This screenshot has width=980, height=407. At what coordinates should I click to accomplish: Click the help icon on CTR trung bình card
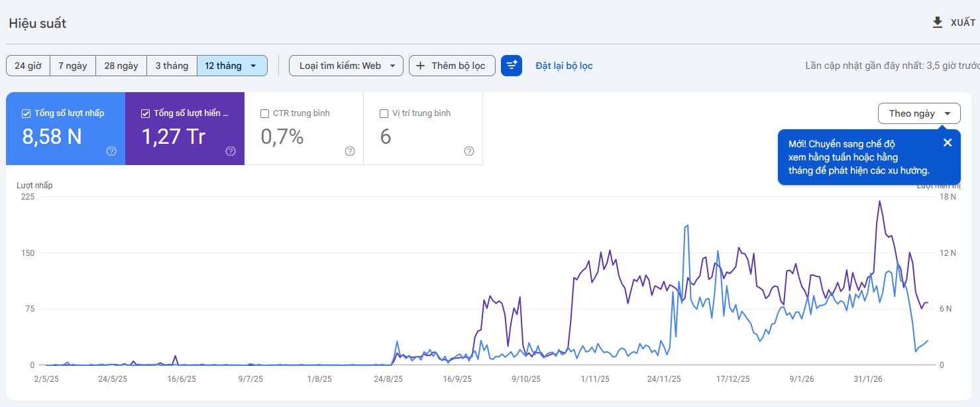pos(350,151)
